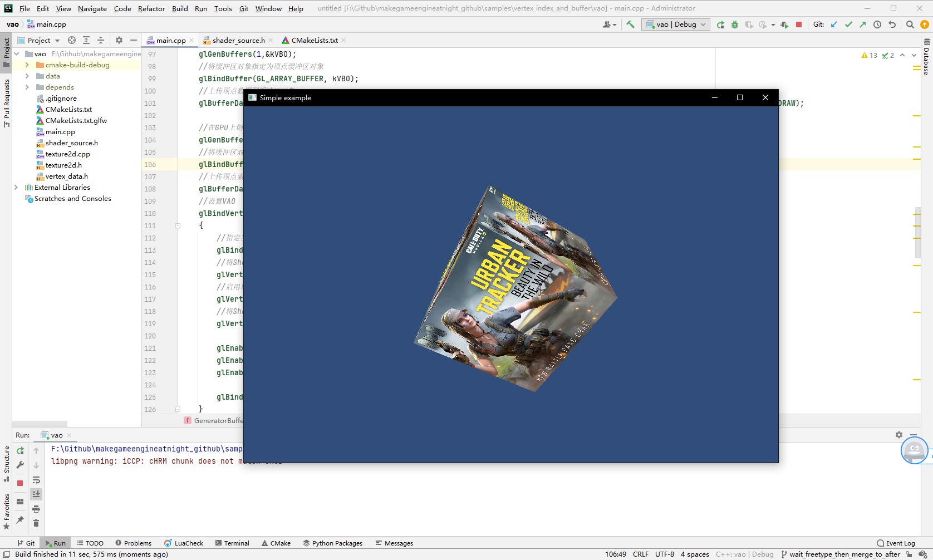The image size is (933, 560).
Task: Toggle scroll to end in Run console
Action: tap(36, 494)
